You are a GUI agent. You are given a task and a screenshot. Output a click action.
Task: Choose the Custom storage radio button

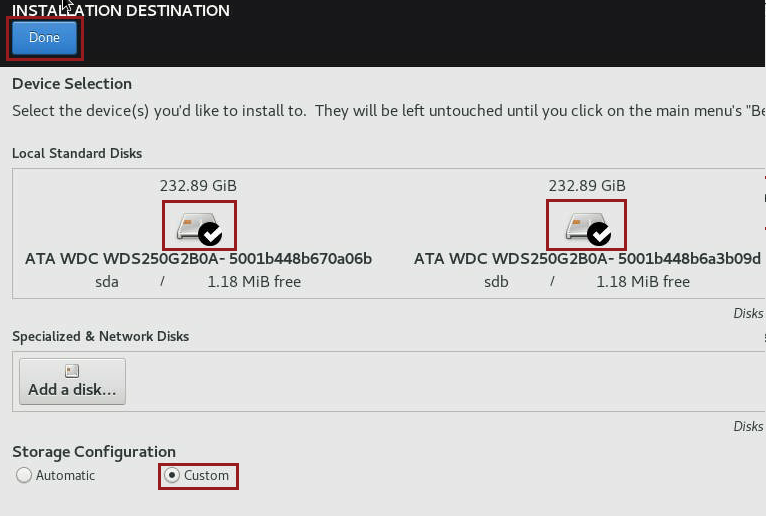(171, 475)
